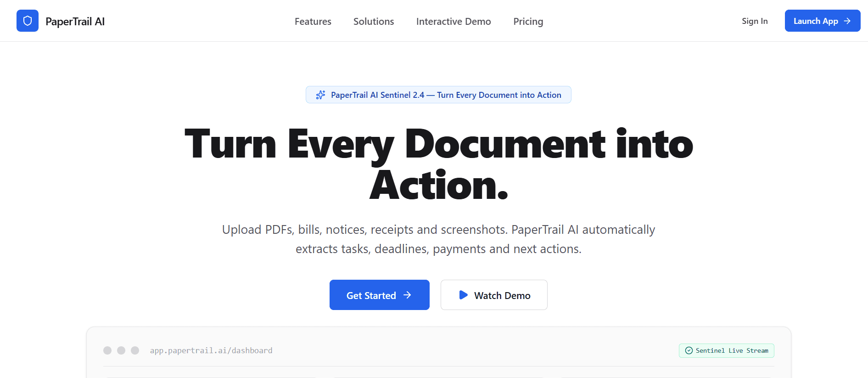Click the arrow icon on Get Started

[407, 295]
